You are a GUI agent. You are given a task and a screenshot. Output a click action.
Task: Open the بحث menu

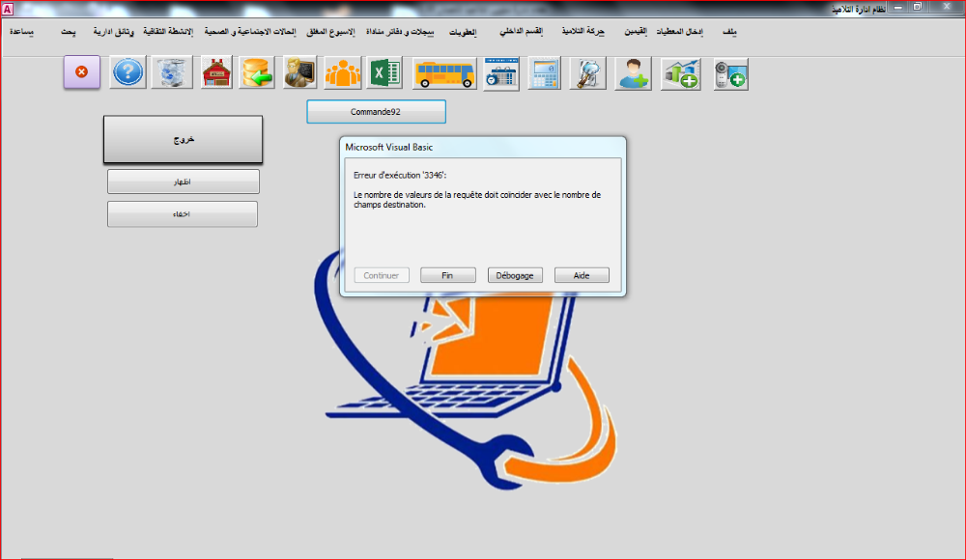point(69,32)
